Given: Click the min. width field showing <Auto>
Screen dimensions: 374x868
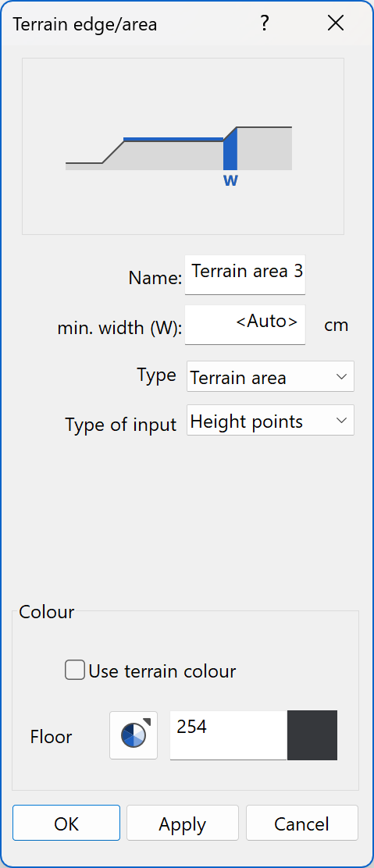Looking at the screenshot, I should click(x=245, y=325).
